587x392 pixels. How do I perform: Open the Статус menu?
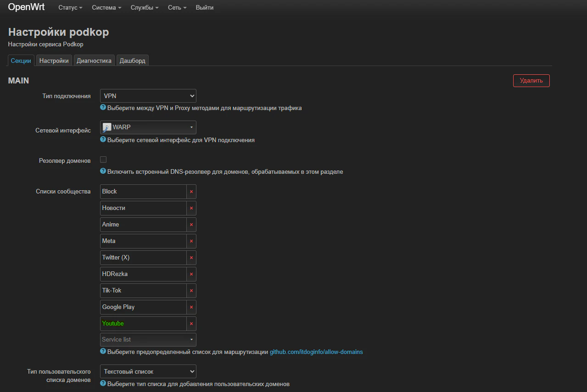click(x=70, y=8)
